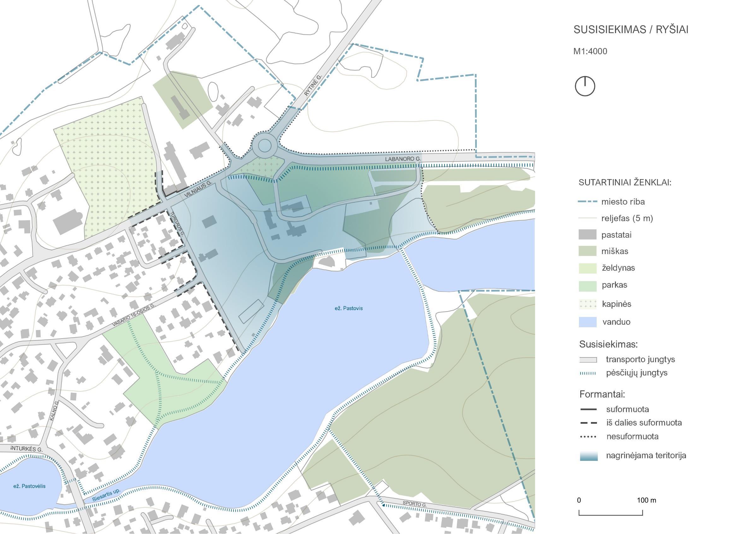756x534 pixels.
Task: Click the nesuformuota dotted line symbol
Action: [588, 437]
